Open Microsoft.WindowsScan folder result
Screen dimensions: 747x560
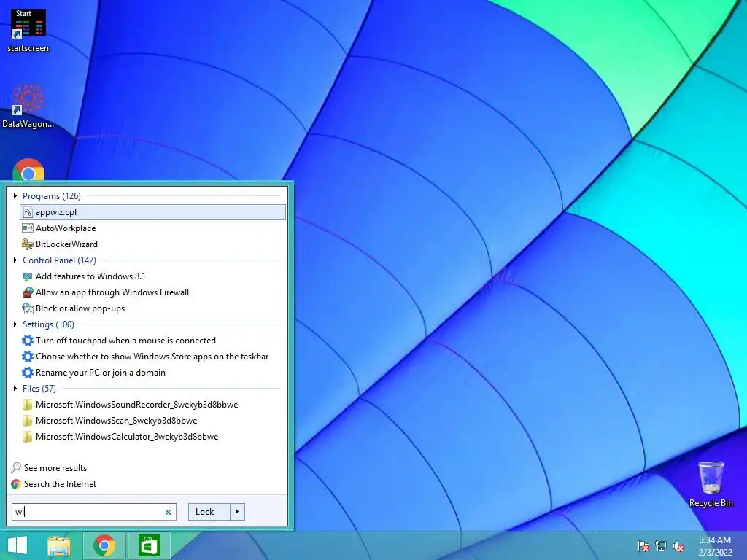153,421
